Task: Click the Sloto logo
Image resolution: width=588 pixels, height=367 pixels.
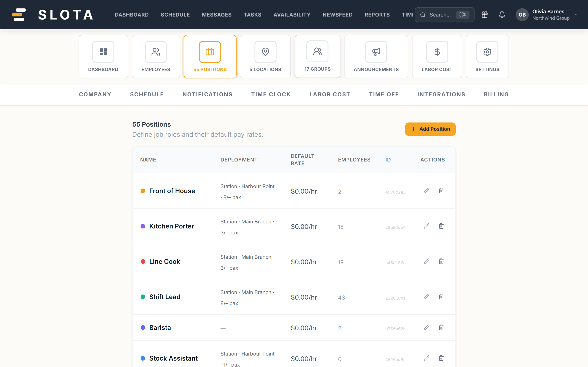Action: click(x=52, y=14)
